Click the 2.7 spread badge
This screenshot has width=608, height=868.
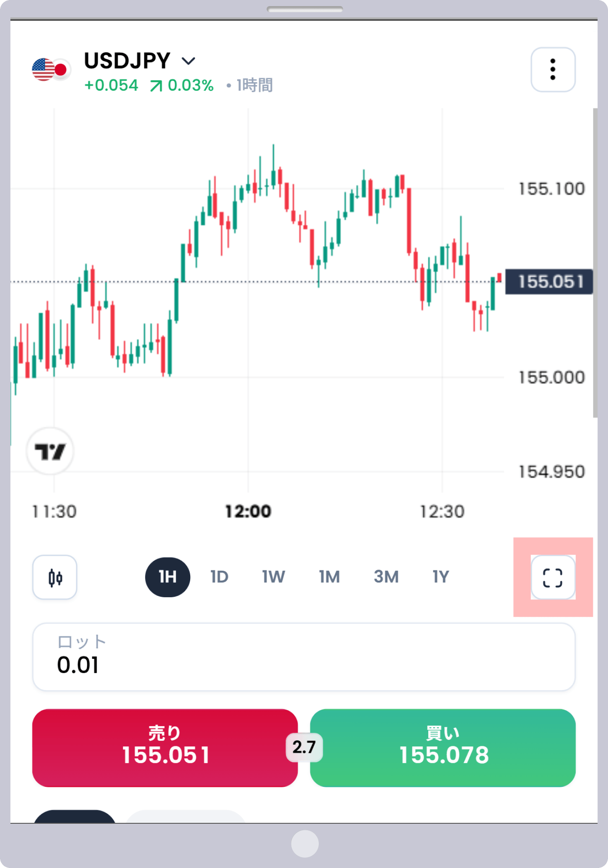pyautogui.click(x=304, y=747)
